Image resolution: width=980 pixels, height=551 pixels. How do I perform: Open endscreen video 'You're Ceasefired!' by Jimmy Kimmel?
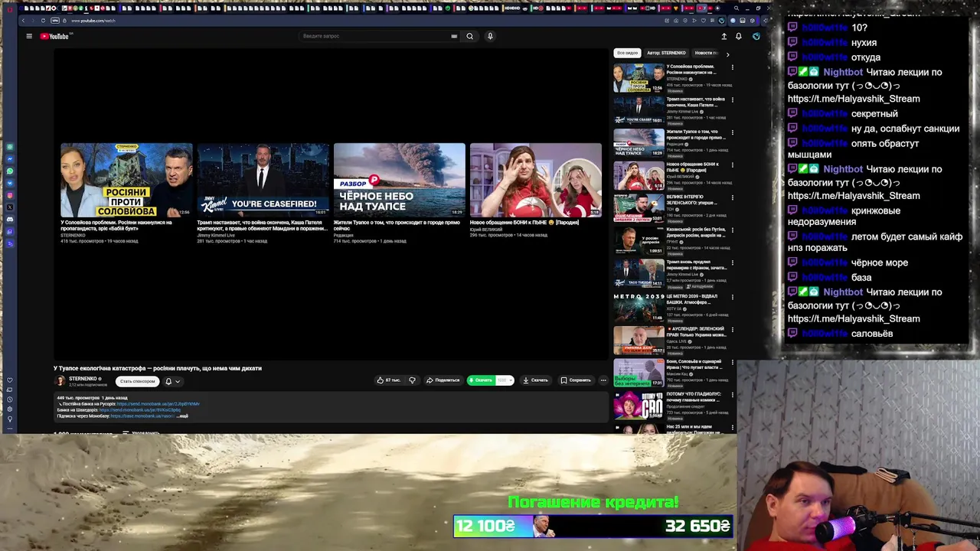pyautogui.click(x=263, y=180)
